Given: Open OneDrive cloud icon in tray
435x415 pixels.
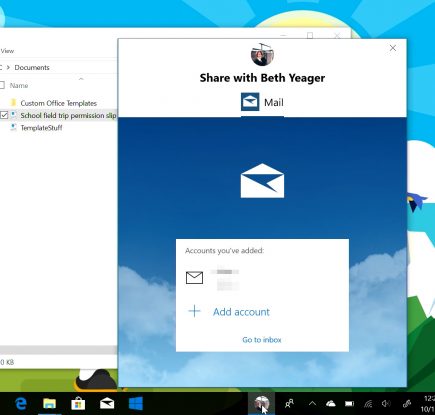Looking at the screenshot, I should (x=331, y=404).
